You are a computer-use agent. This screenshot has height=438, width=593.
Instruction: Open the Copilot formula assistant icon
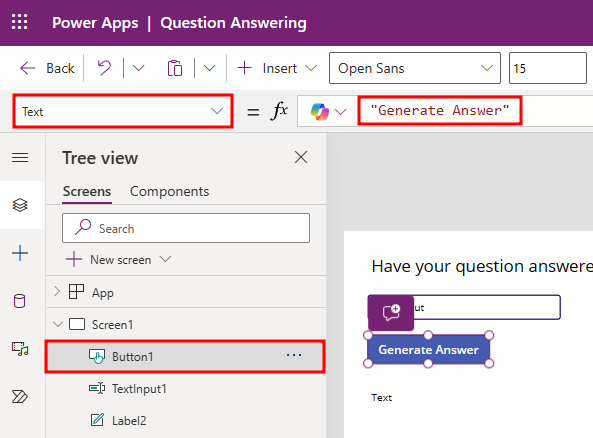click(320, 112)
